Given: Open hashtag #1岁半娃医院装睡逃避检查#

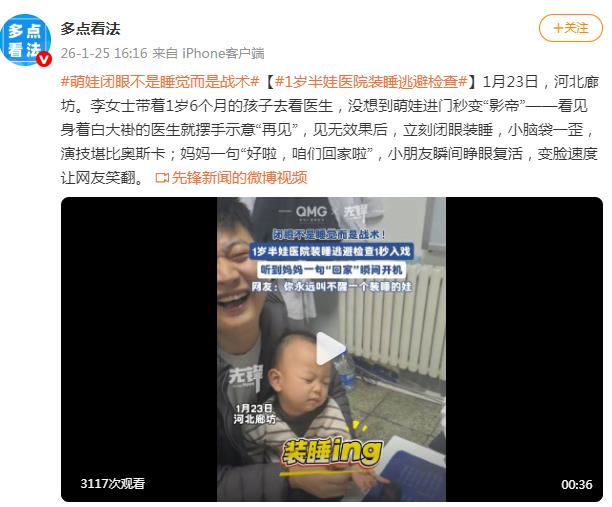Looking at the screenshot, I should (371, 82).
